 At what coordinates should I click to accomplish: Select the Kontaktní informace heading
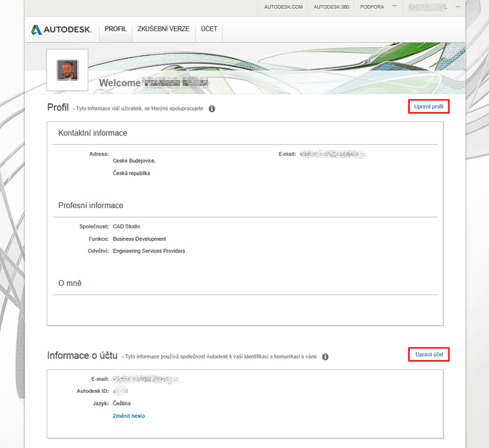tap(92, 133)
